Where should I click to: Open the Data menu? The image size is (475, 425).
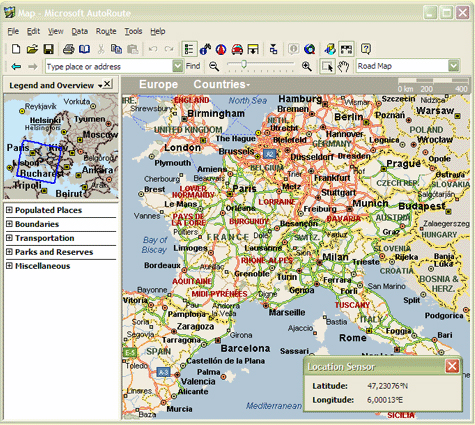click(80, 31)
